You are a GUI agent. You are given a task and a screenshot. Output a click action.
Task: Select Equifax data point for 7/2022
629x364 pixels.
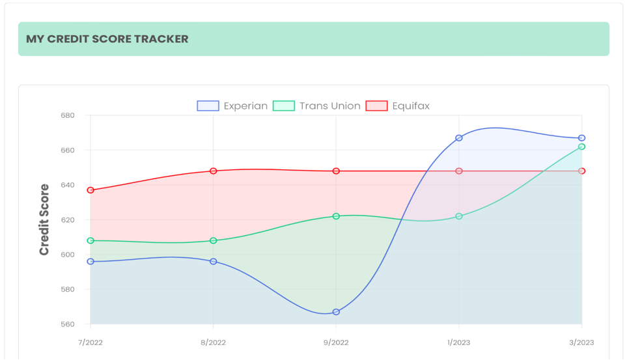(x=91, y=190)
